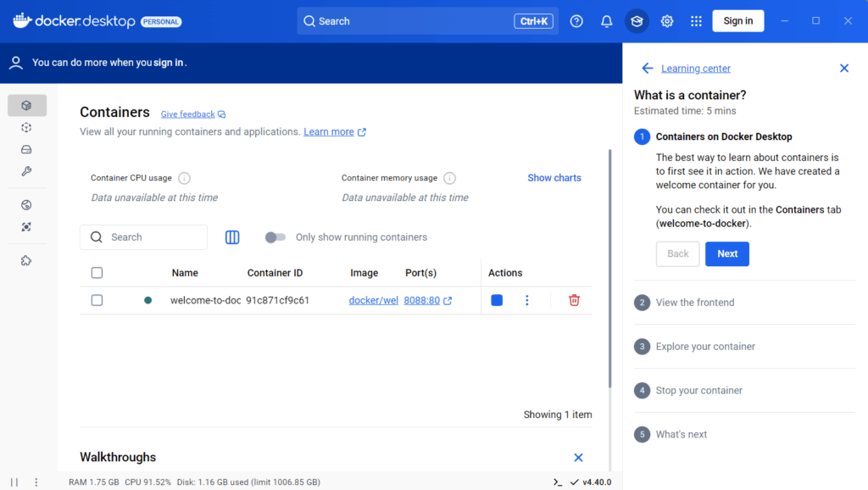Click the engine pause icon in status bar
This screenshot has height=490, width=868.
[14, 482]
